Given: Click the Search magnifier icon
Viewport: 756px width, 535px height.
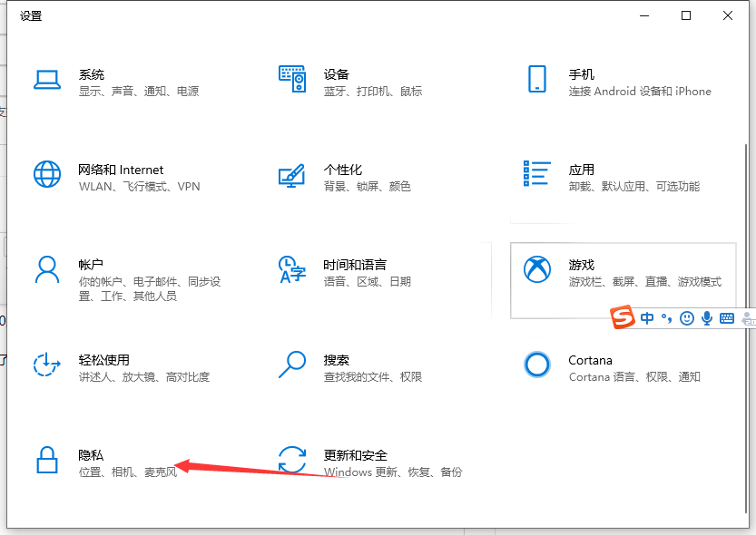Looking at the screenshot, I should [x=292, y=365].
